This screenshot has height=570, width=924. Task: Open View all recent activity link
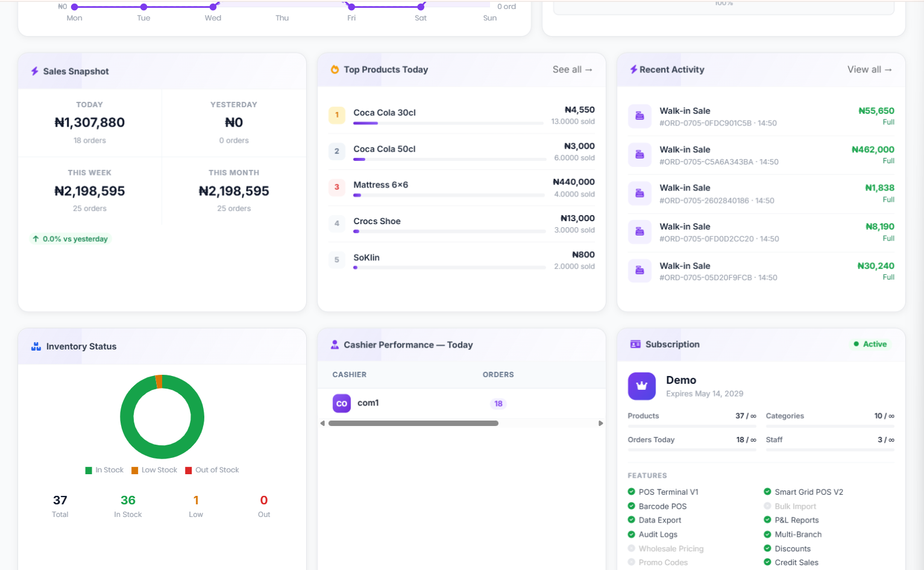tap(870, 69)
